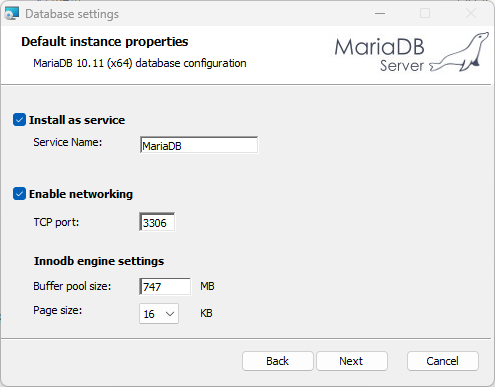Go Back to the previous step
Image resolution: width=495 pixels, height=387 pixels.
coord(278,361)
